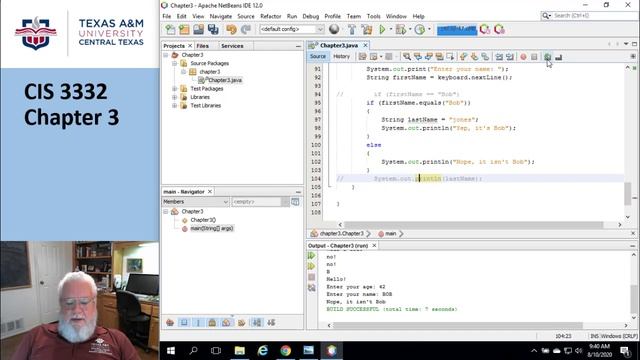Click second green rerun arrow in Output
The height and width of the screenshot is (360, 640).
(x=311, y=266)
